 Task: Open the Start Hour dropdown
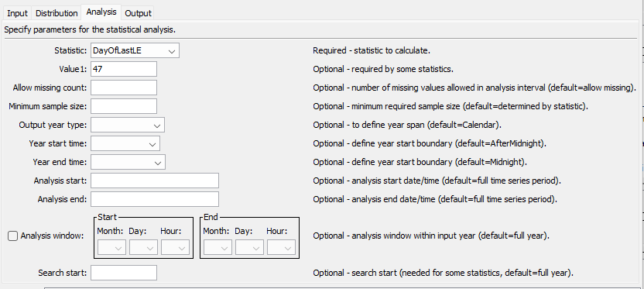(176, 247)
